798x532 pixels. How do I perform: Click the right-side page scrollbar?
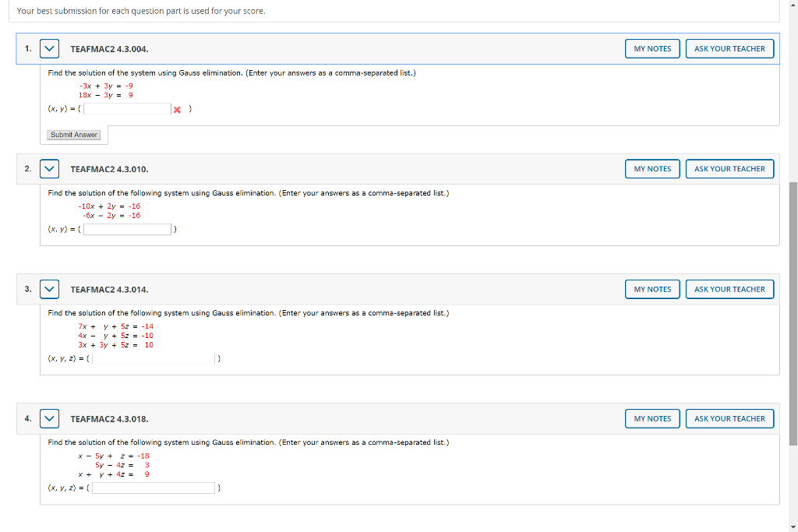(793, 265)
